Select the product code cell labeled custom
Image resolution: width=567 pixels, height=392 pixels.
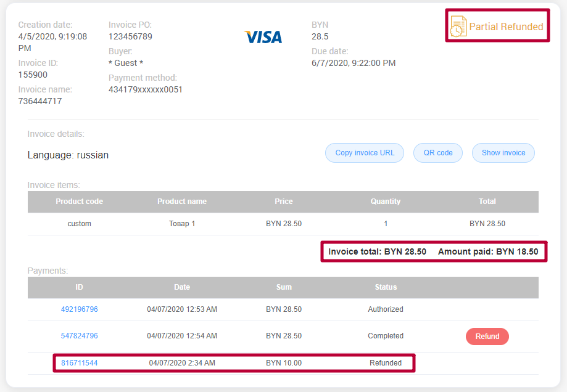point(79,224)
